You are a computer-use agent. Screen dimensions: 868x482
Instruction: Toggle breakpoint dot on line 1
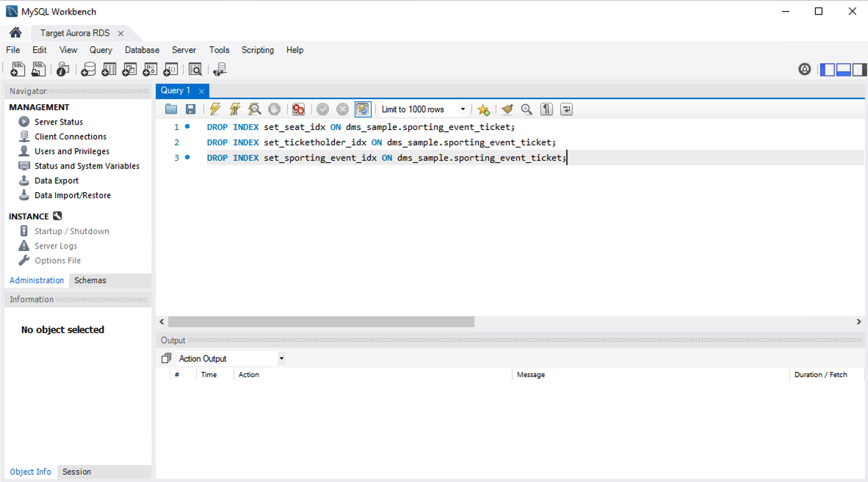pos(188,127)
